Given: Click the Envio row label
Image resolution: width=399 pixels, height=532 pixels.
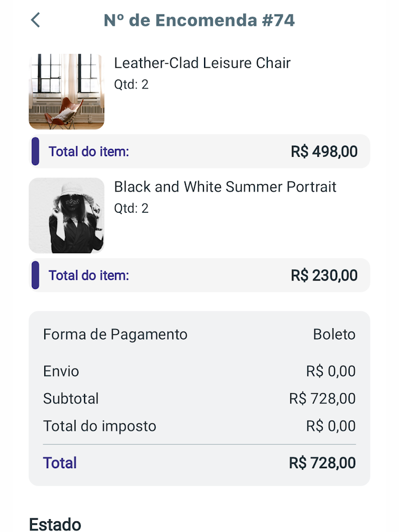Looking at the screenshot, I should tap(61, 371).
